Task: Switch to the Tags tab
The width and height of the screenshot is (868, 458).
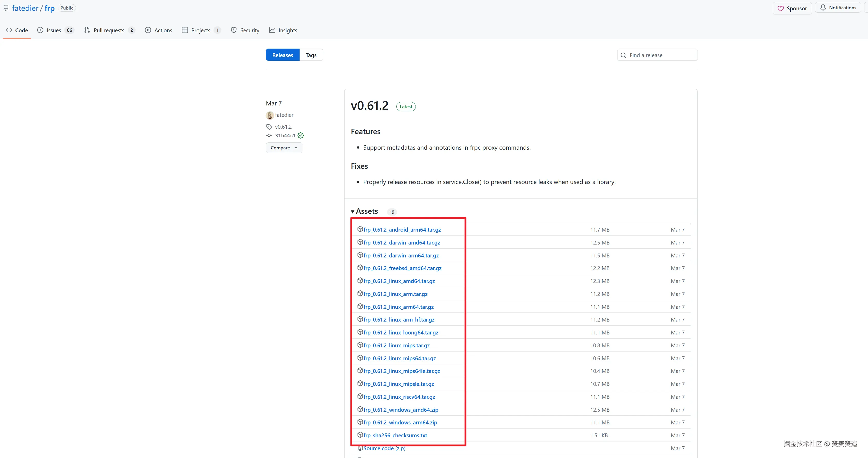Action: click(x=311, y=55)
